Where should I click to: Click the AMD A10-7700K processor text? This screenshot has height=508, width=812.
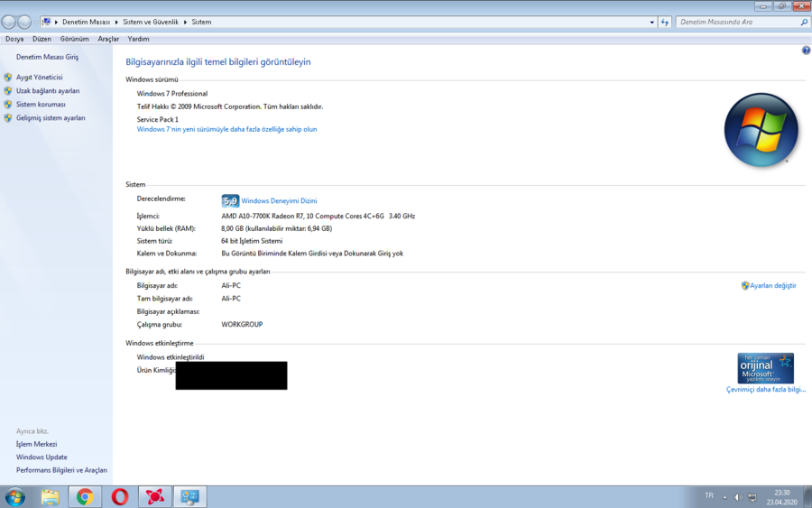point(318,216)
